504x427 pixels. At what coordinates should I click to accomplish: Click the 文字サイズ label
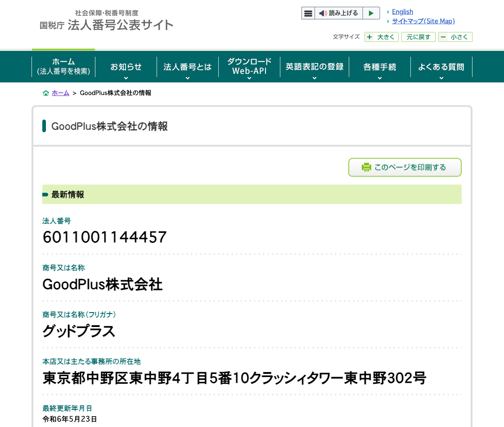tap(346, 36)
